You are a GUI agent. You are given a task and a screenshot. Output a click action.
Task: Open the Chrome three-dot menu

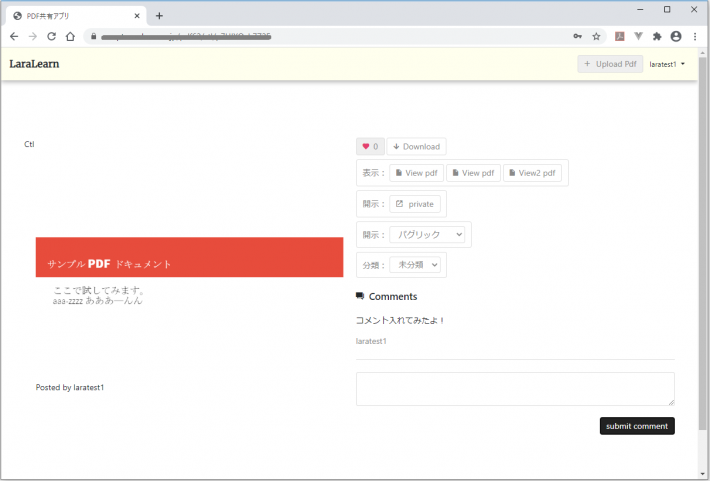click(695, 36)
